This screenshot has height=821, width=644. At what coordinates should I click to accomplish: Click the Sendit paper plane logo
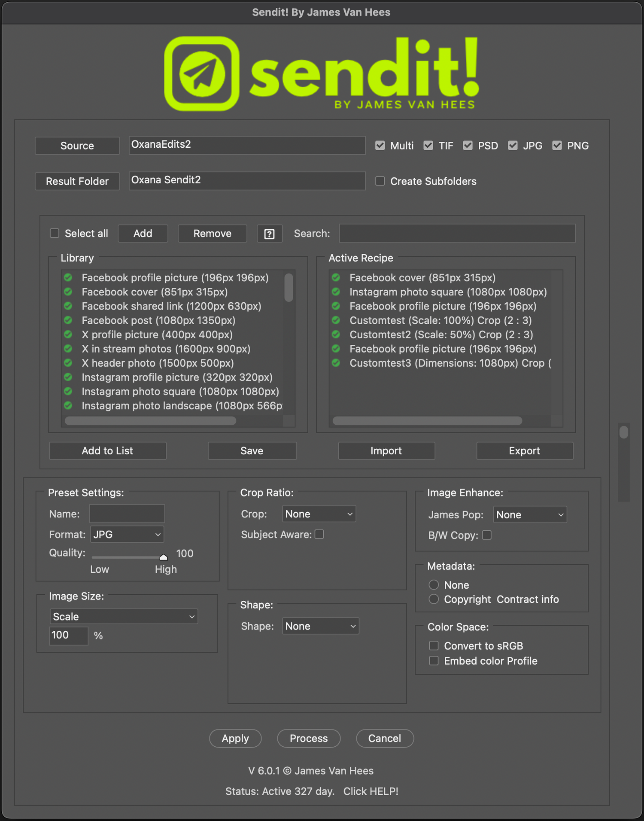[x=202, y=73]
